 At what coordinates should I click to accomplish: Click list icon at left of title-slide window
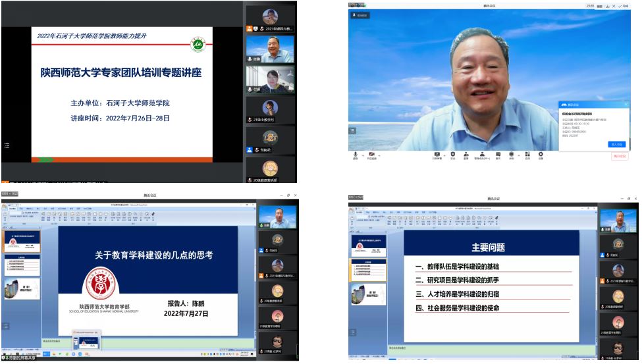[x=6, y=326]
